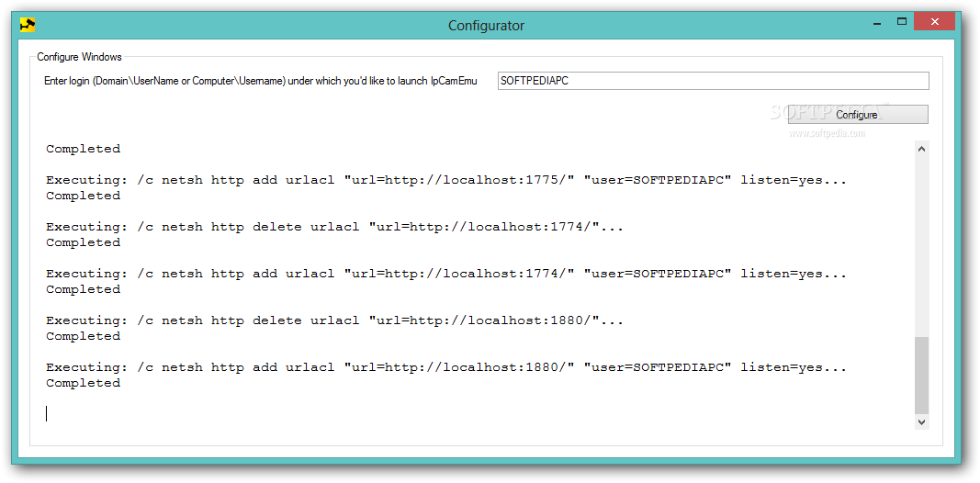The image size is (980, 483).
Task: Click the add urlacl localhost:1774 log line
Action: pyautogui.click(x=446, y=275)
